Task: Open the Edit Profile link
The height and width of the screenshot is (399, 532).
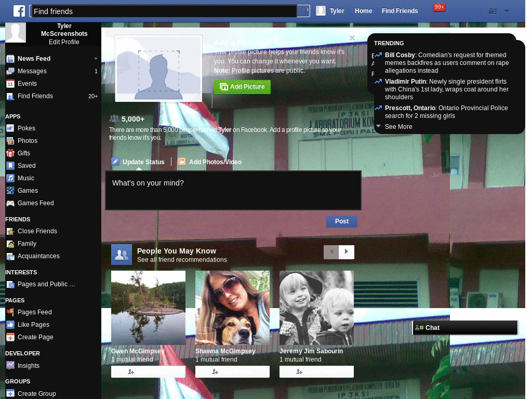Action: tap(64, 42)
